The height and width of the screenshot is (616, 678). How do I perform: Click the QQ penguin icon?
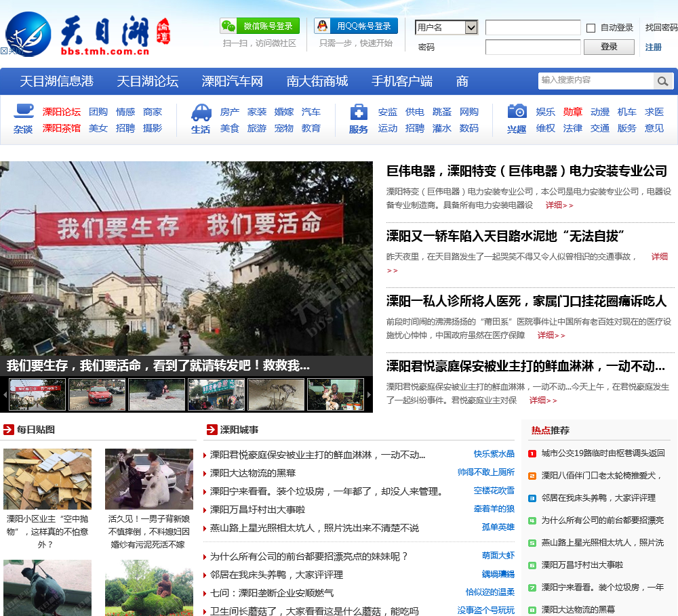(322, 26)
